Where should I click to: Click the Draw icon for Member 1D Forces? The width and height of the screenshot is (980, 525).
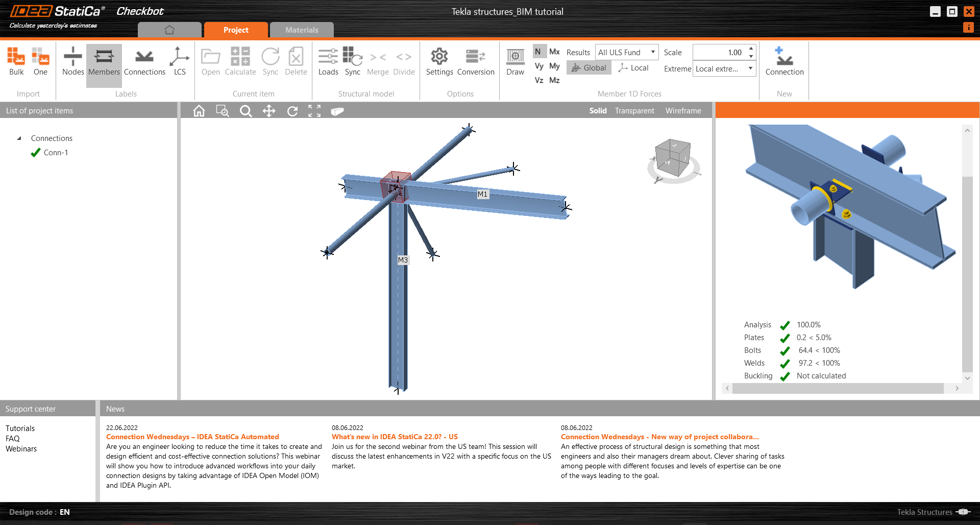[x=515, y=61]
